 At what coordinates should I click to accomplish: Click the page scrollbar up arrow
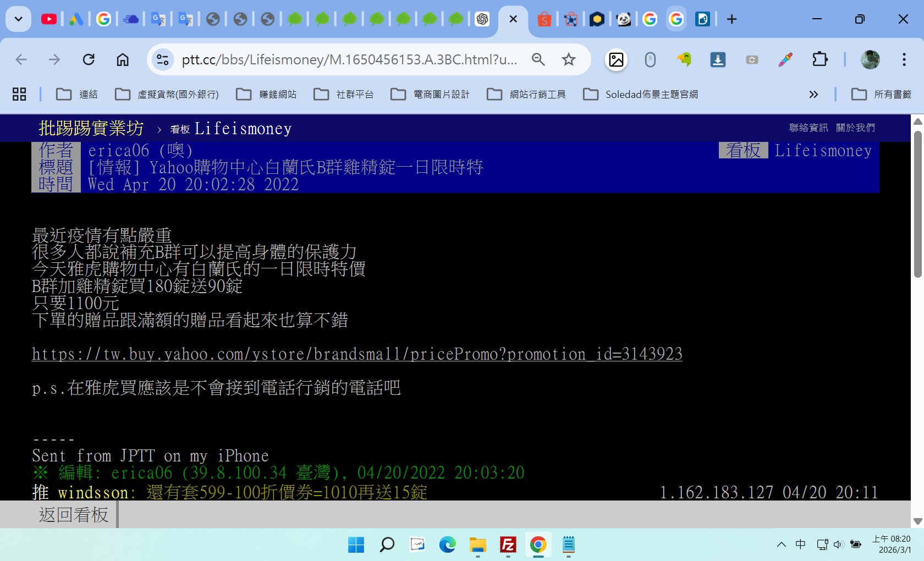coord(917,121)
